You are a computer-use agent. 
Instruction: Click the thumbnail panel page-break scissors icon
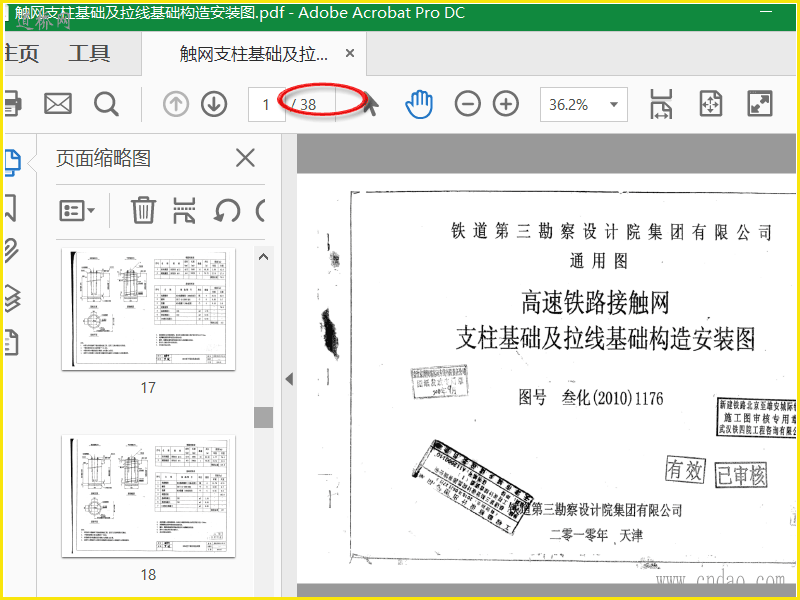184,210
